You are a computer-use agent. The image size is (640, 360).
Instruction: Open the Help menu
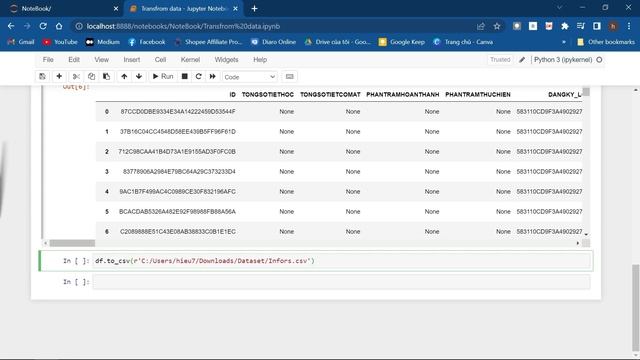[x=260, y=60]
